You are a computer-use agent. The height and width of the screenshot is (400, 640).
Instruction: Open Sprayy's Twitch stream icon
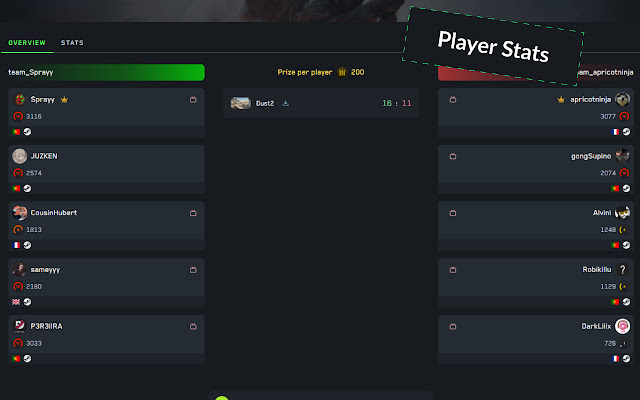click(193, 99)
